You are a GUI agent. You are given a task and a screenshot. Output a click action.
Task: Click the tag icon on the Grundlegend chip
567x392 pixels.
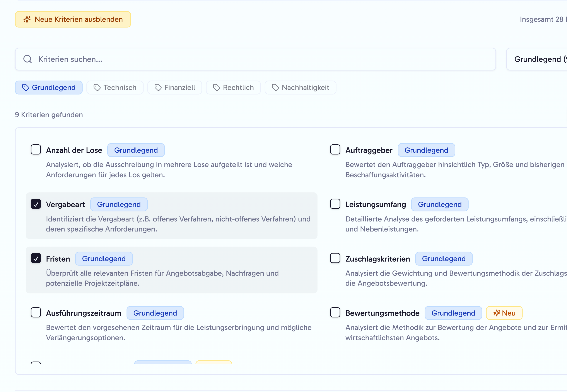(26, 88)
